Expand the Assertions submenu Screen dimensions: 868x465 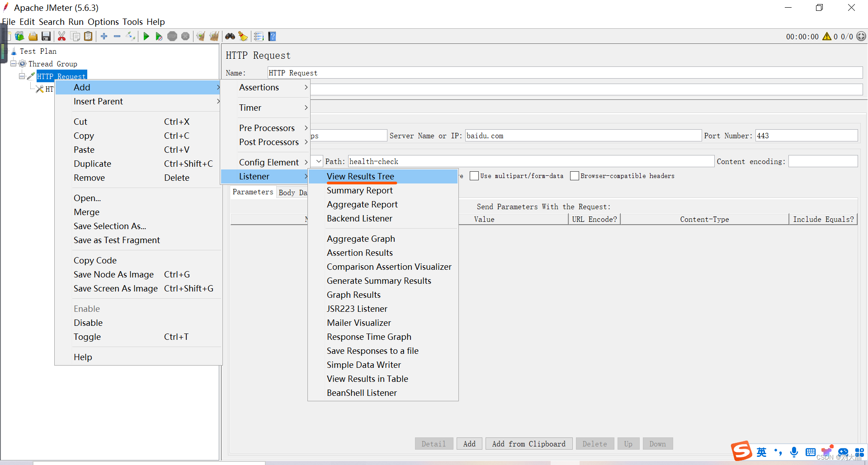[x=265, y=87]
